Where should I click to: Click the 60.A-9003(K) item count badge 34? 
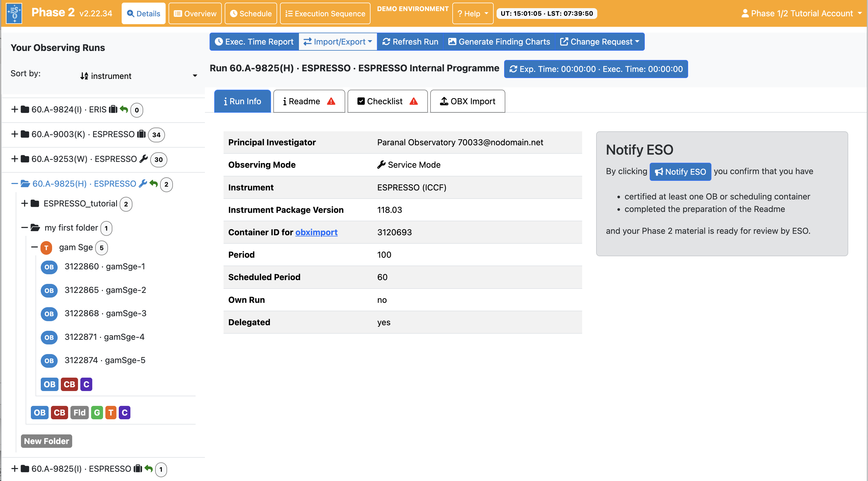click(156, 135)
